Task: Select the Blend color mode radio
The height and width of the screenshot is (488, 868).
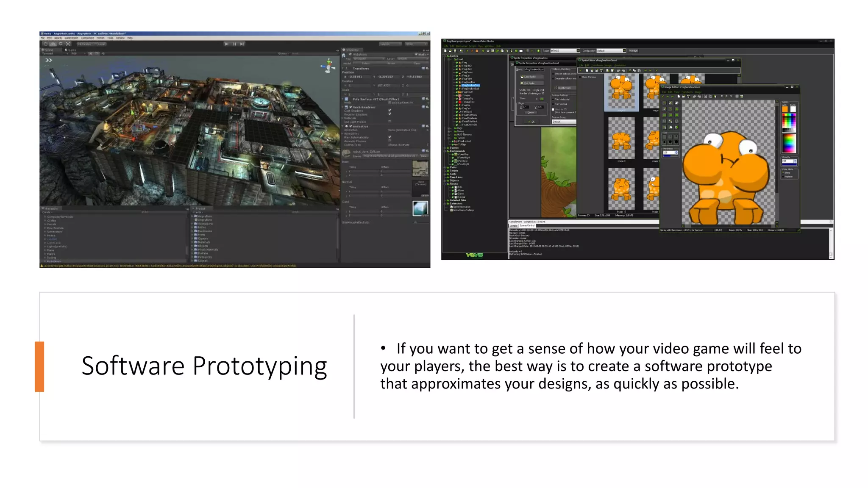Action: coord(783,173)
